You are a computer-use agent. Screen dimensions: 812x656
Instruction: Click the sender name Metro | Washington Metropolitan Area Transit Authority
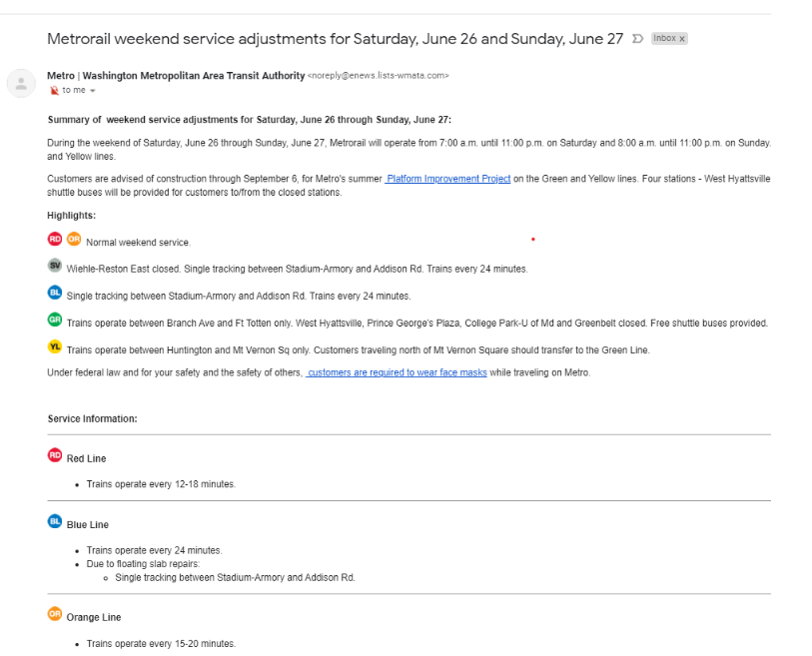(176, 75)
